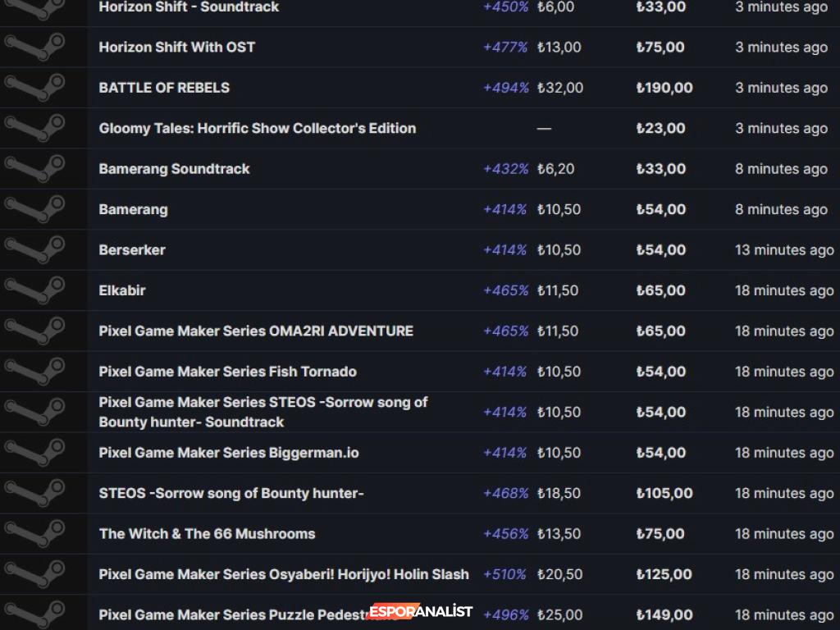
Task: Open STEOS -Sorrow song of Bounty hunter- link
Action: [231, 494]
